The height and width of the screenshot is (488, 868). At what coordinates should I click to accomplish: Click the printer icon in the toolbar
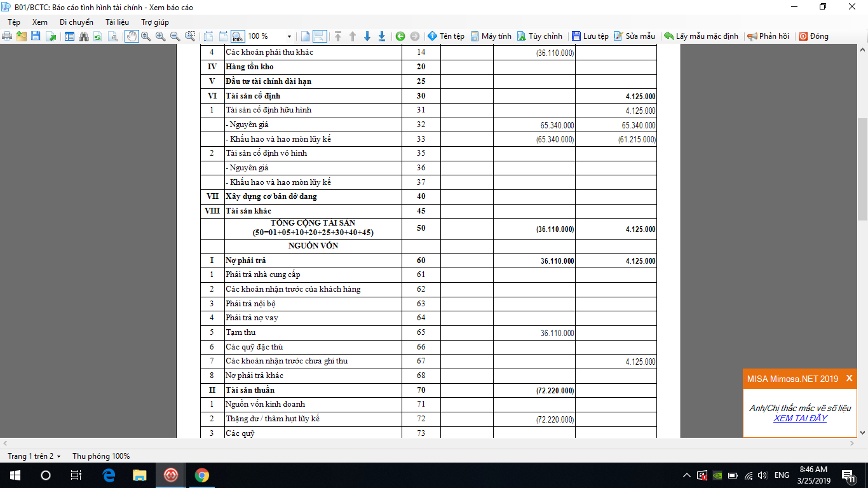(x=7, y=36)
